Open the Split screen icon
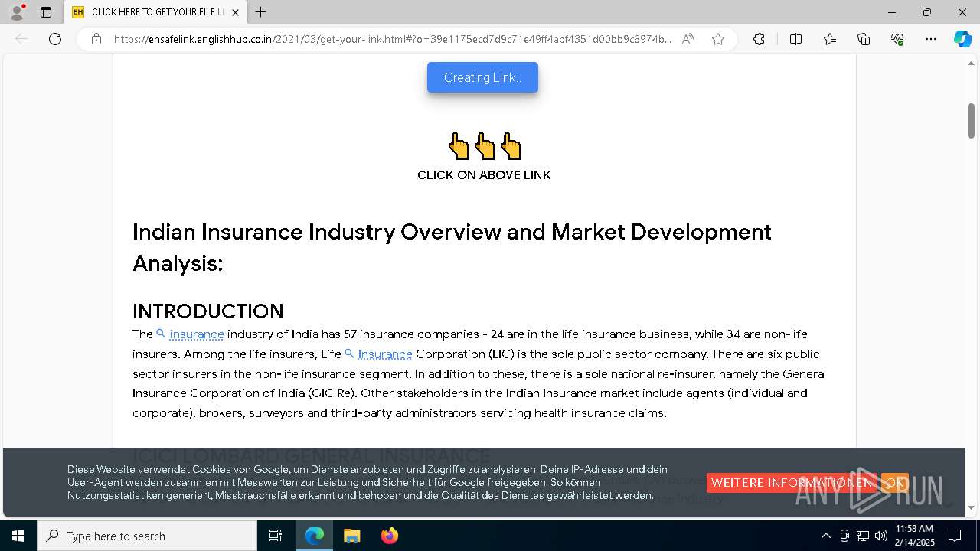The width and height of the screenshot is (980, 551). click(x=795, y=39)
